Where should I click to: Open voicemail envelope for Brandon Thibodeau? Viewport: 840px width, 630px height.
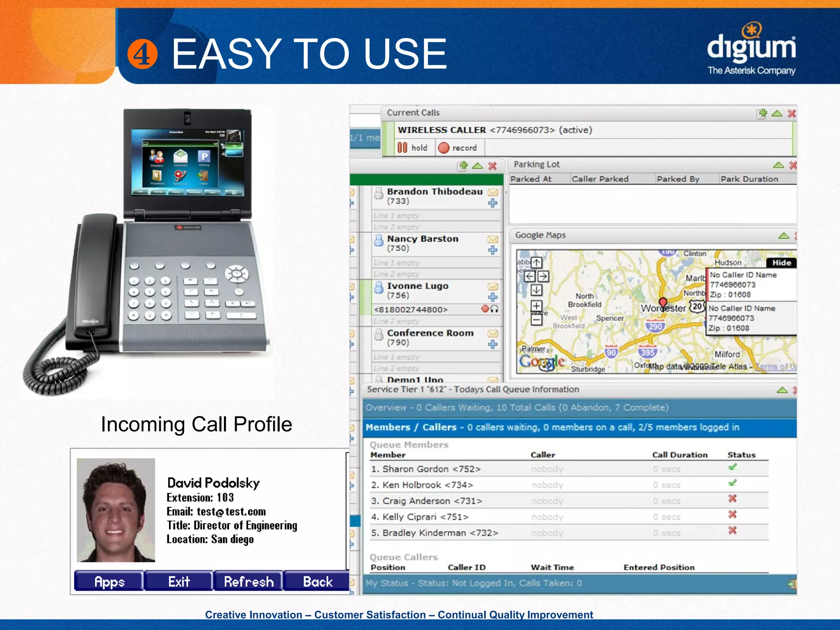493,192
